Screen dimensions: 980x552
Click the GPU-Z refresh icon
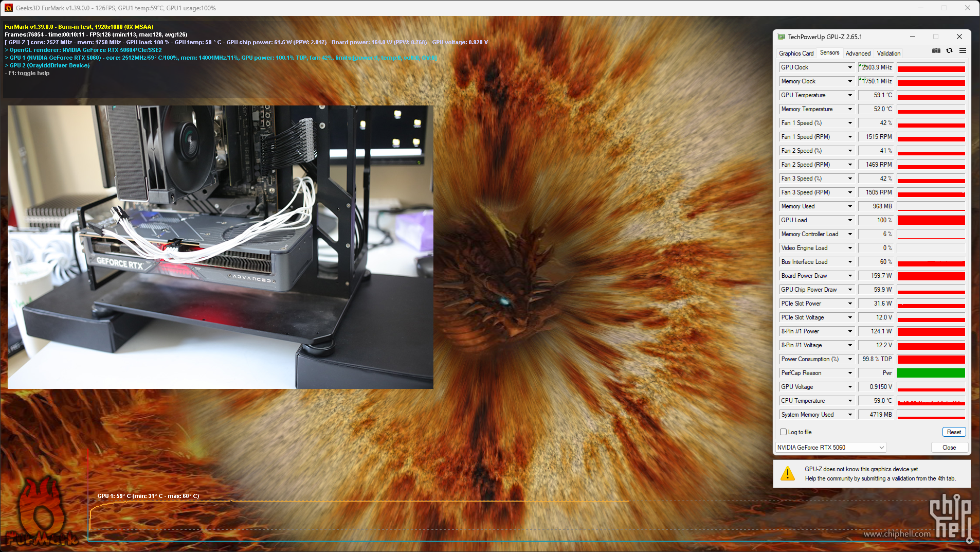tap(950, 50)
